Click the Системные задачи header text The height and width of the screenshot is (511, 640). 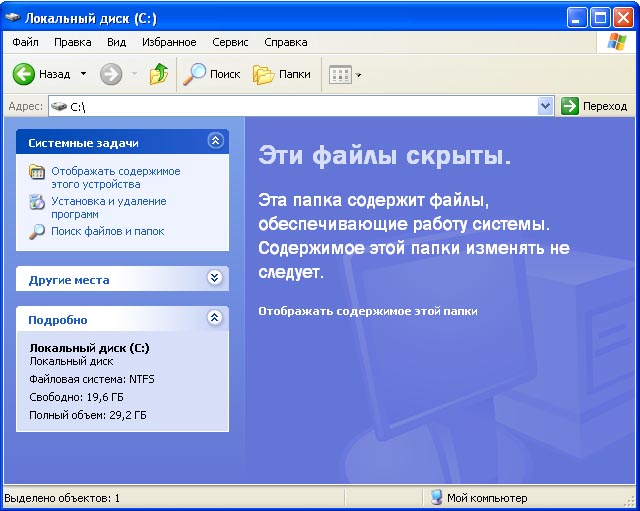(83, 143)
